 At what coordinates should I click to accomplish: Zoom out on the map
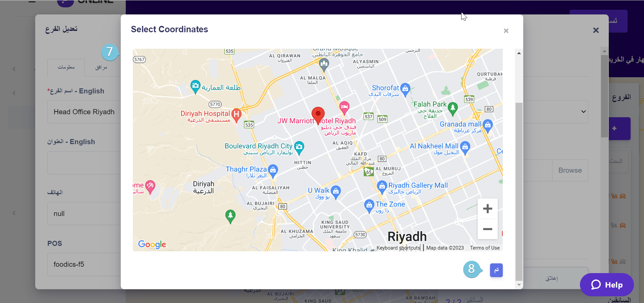[487, 229]
